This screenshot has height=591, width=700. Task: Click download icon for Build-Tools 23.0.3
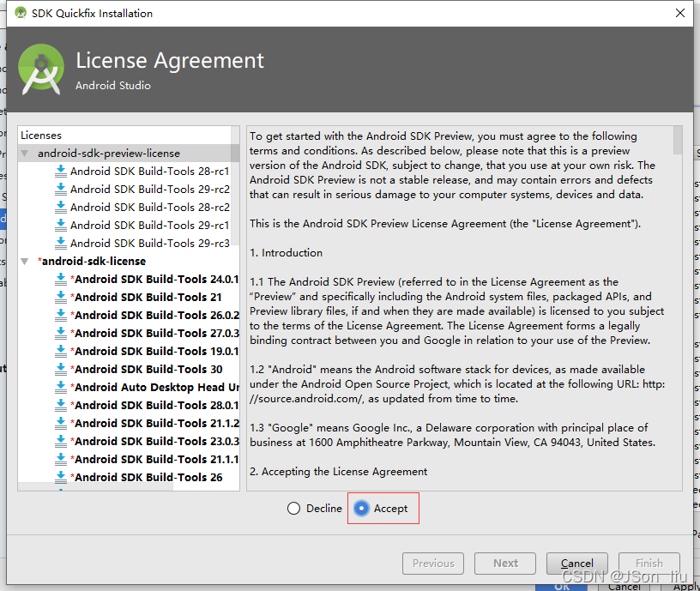coord(60,442)
